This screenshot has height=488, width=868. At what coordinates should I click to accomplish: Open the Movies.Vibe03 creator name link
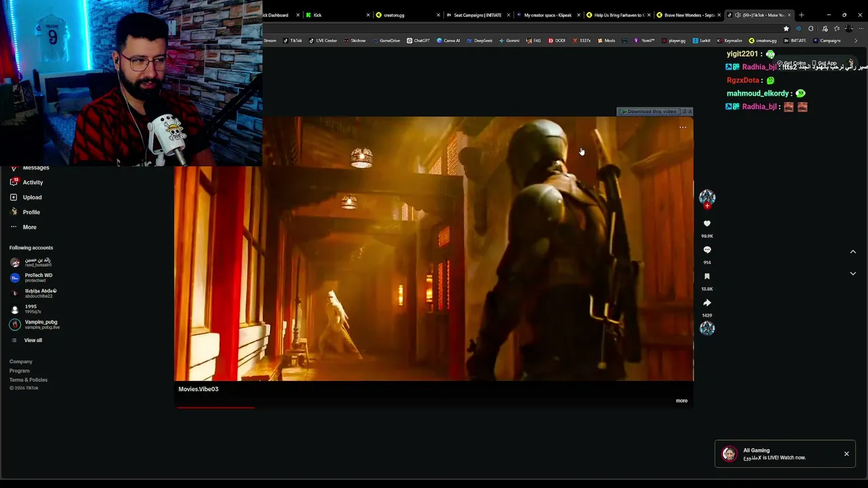pyautogui.click(x=198, y=389)
